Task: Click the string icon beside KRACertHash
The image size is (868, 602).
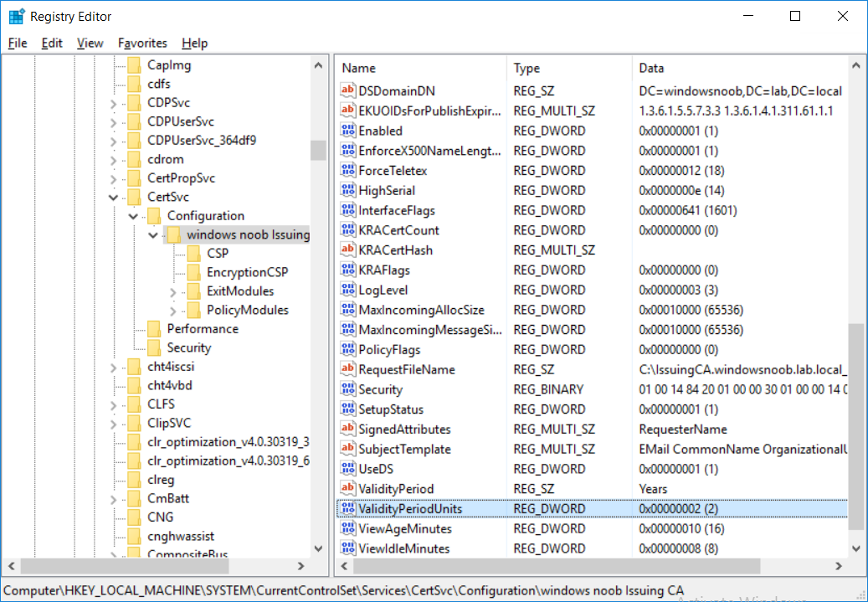Action: click(x=347, y=250)
